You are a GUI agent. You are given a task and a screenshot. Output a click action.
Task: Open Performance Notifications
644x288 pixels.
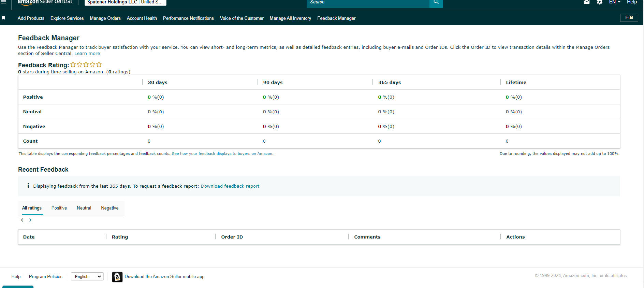pyautogui.click(x=188, y=18)
